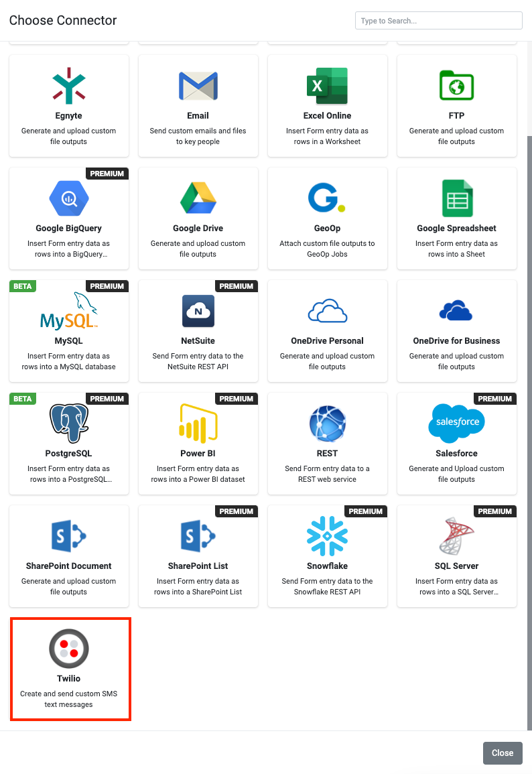Select the NetSuite cloud icon
Viewport: 532px width, 774px height.
[x=198, y=311]
